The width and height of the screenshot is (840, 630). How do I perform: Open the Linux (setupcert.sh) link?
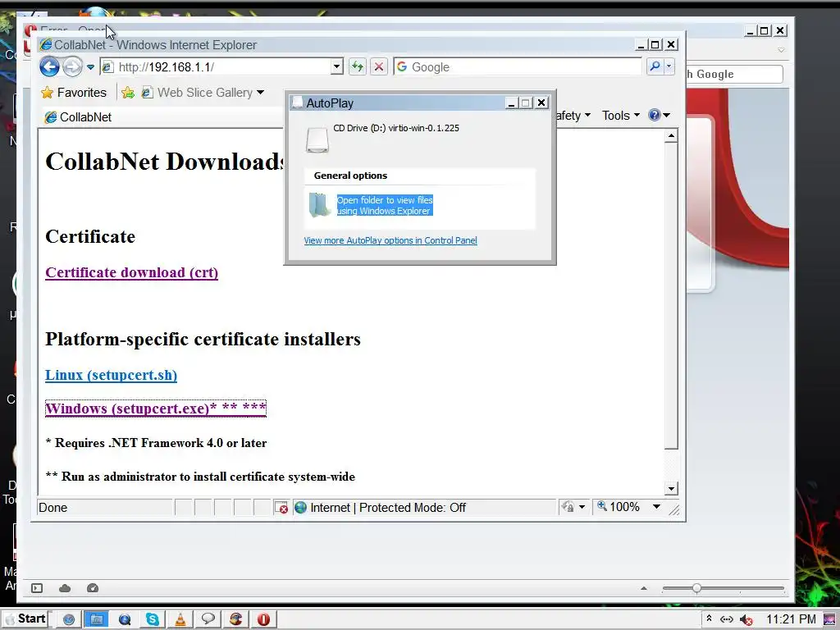pyautogui.click(x=111, y=375)
